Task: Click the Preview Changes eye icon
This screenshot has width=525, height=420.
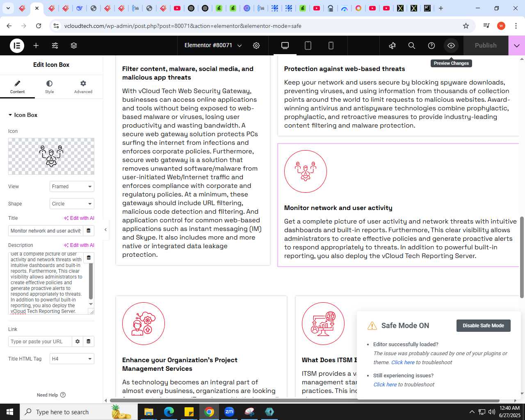Action: click(x=451, y=46)
